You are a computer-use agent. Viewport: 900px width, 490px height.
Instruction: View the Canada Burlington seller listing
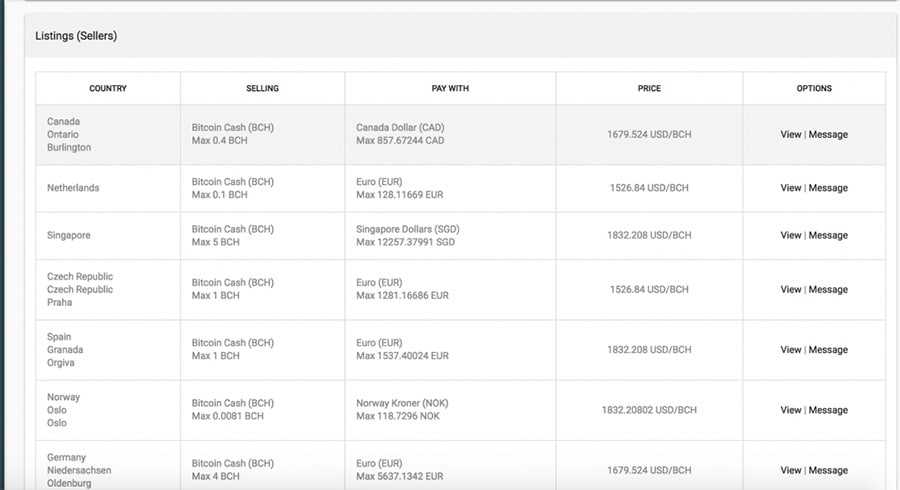(x=790, y=135)
